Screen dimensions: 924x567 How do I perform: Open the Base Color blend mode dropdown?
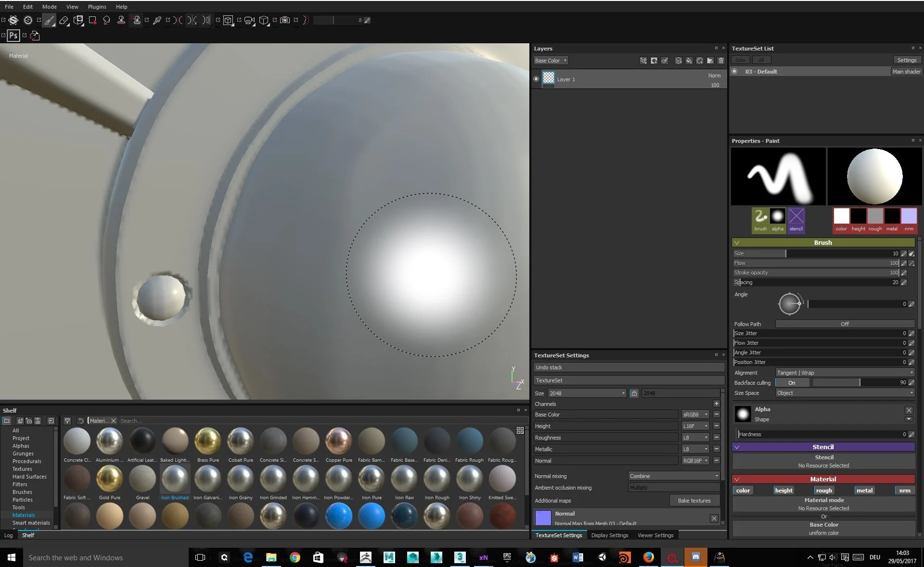click(x=550, y=60)
